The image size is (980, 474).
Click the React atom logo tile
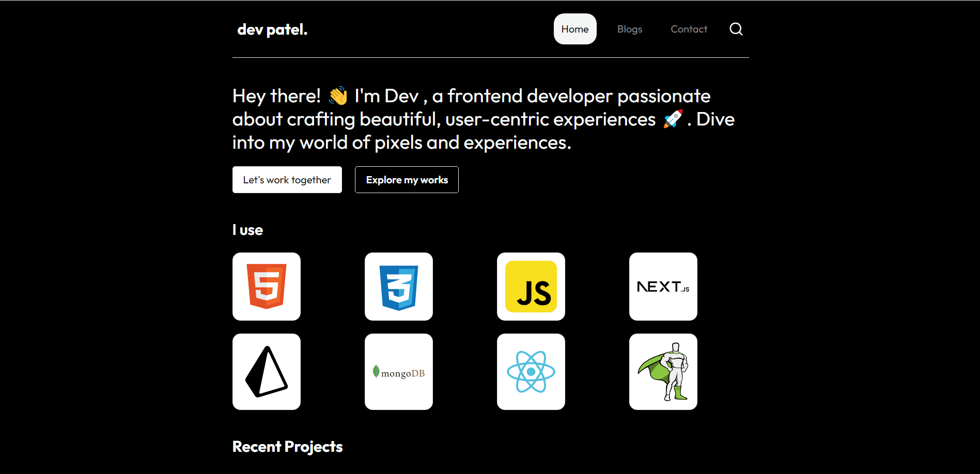tap(531, 372)
